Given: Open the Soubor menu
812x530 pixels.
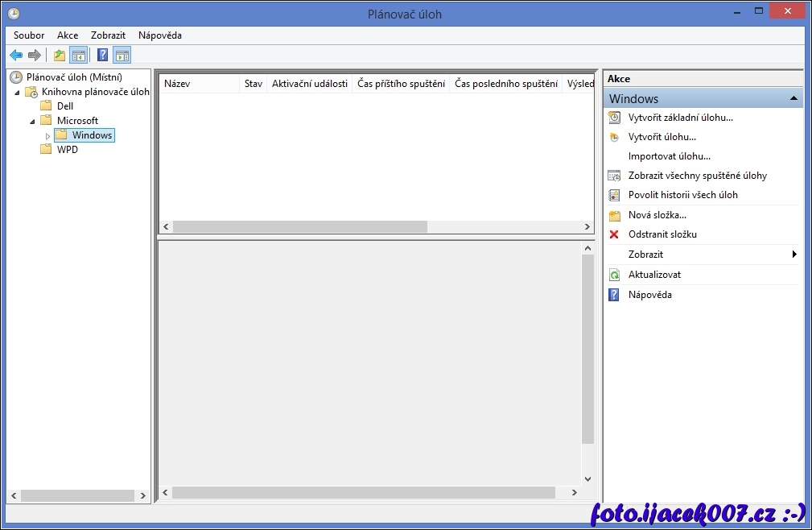Looking at the screenshot, I should [29, 35].
